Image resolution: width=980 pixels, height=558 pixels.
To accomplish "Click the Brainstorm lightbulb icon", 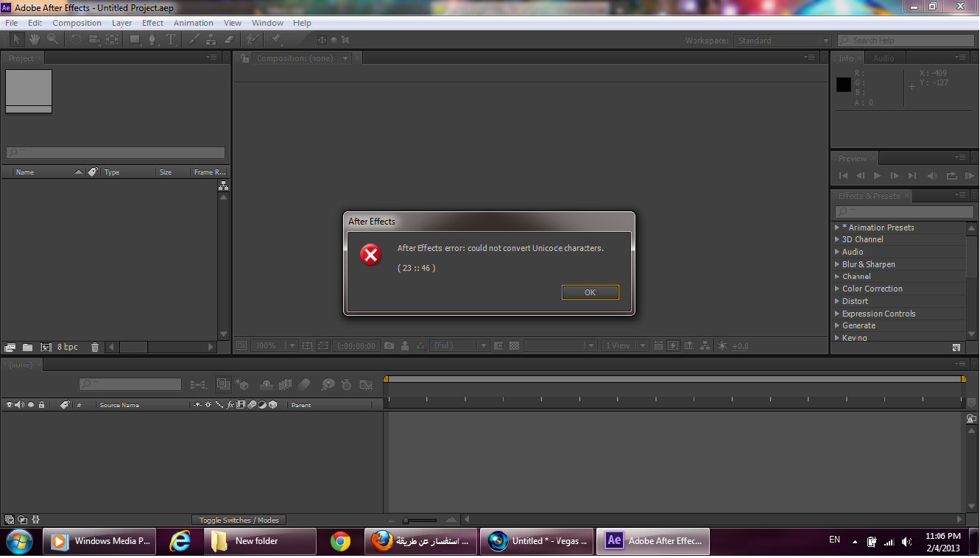I will [x=328, y=384].
